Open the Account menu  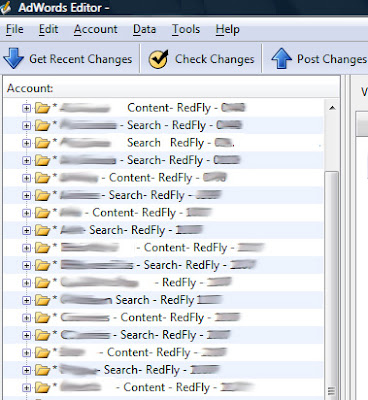[96, 29]
